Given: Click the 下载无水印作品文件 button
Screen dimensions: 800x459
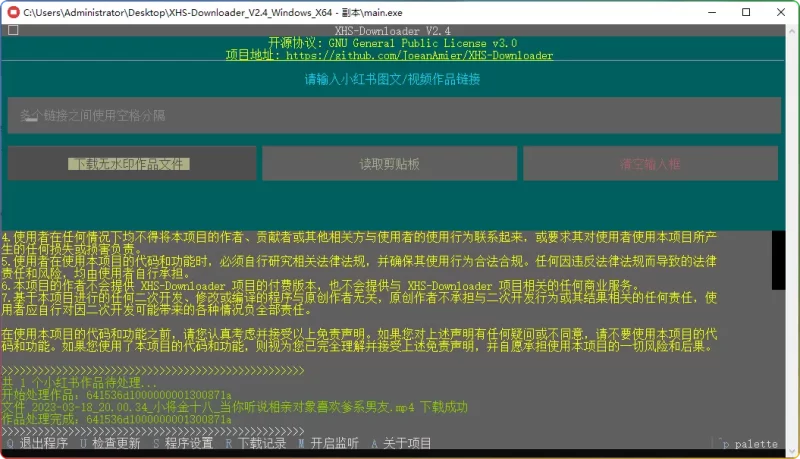Looking at the screenshot, I should click(132, 163).
